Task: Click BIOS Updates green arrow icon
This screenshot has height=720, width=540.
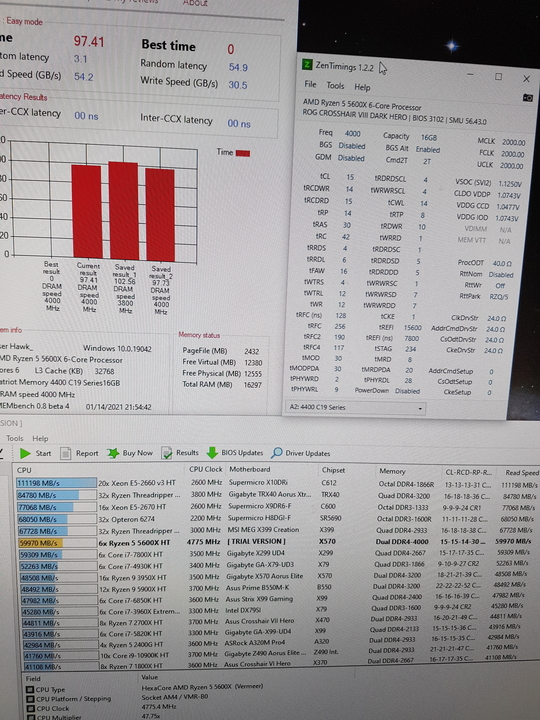Action: pyautogui.click(x=212, y=453)
